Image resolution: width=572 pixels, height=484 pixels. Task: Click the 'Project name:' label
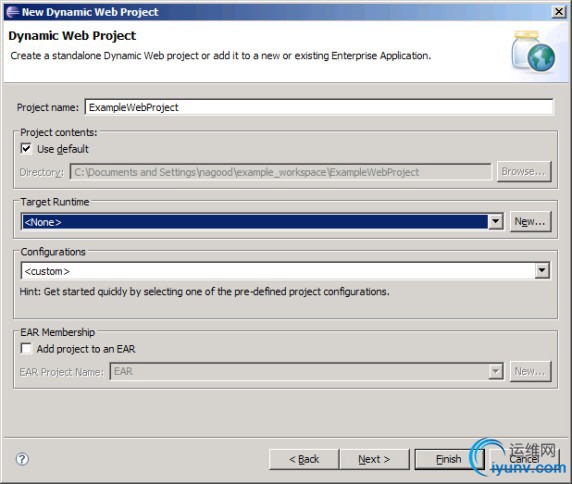[x=48, y=107]
